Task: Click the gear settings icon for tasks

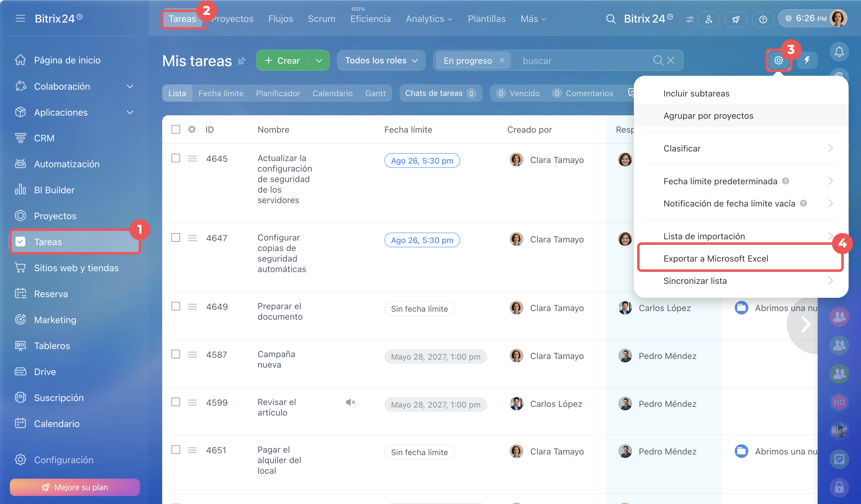Action: click(x=778, y=60)
